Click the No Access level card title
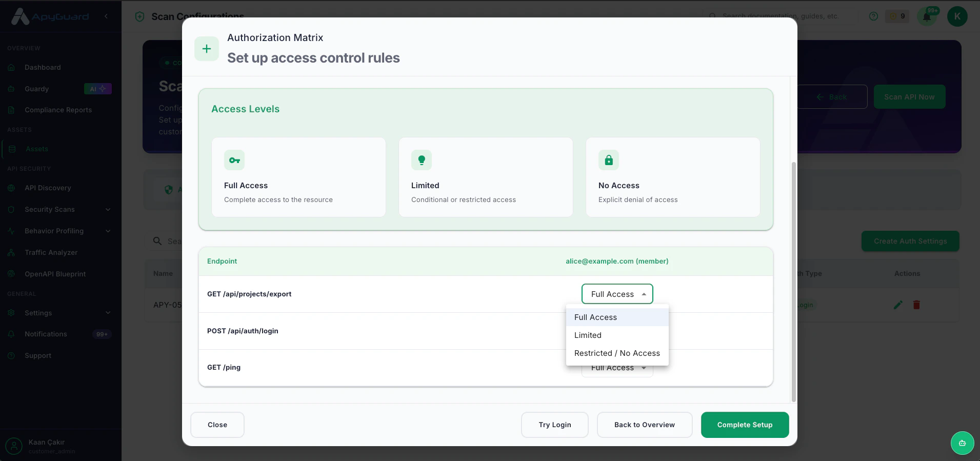This screenshot has width=980, height=461. tap(619, 186)
